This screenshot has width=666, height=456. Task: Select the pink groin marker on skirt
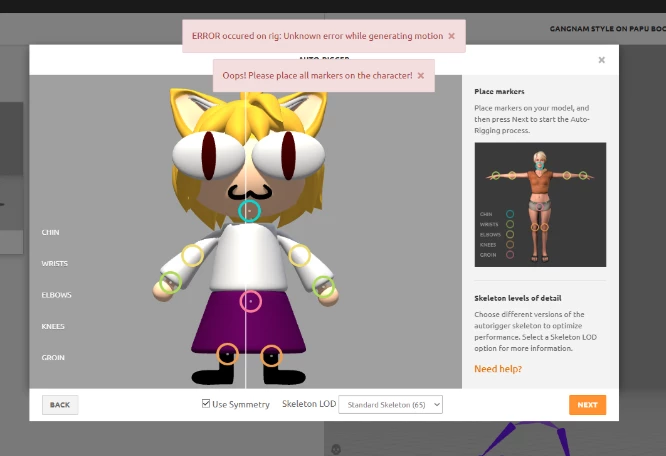251,301
